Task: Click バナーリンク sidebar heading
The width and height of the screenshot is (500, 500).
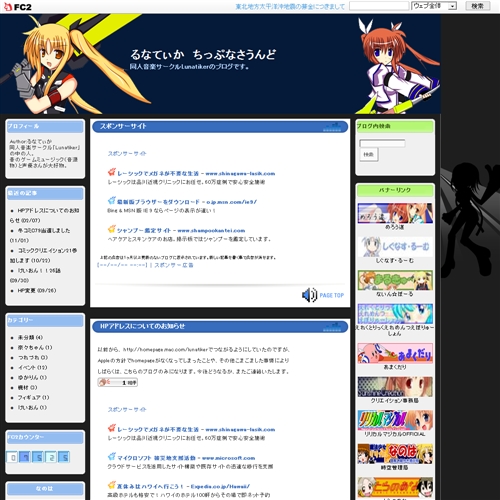Action: click(x=395, y=190)
